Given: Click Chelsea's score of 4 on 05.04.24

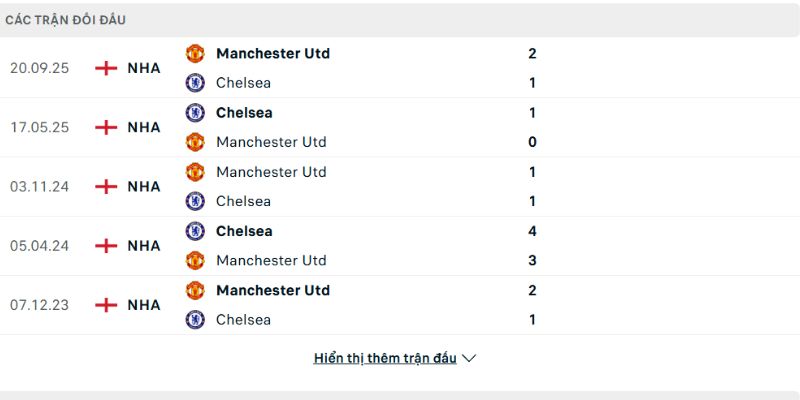Looking at the screenshot, I should pos(532,231).
